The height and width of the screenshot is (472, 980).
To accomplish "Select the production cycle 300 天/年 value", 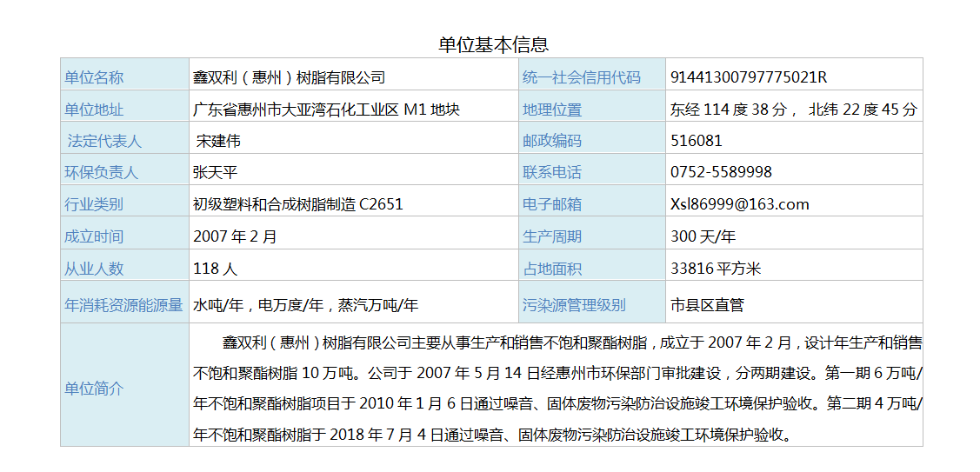I will pos(703,236).
